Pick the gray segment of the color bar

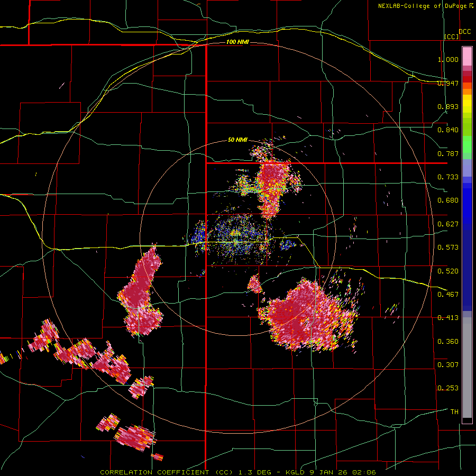coord(467,368)
